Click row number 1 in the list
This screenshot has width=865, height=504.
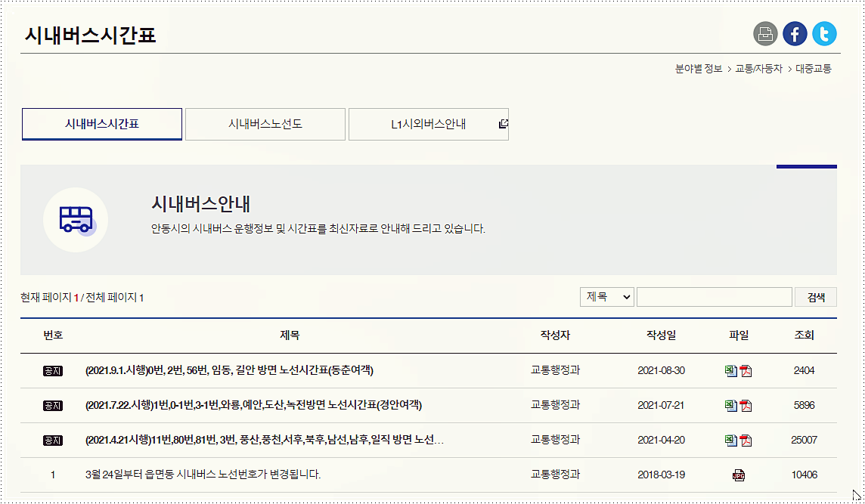click(x=53, y=475)
